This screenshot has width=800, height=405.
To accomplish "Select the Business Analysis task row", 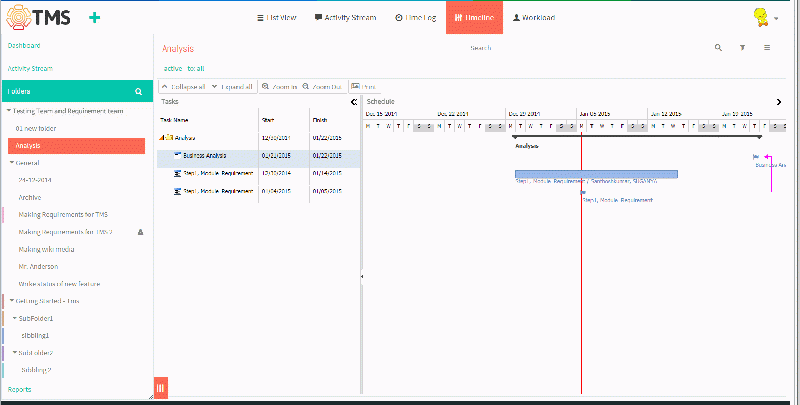I will click(259, 156).
